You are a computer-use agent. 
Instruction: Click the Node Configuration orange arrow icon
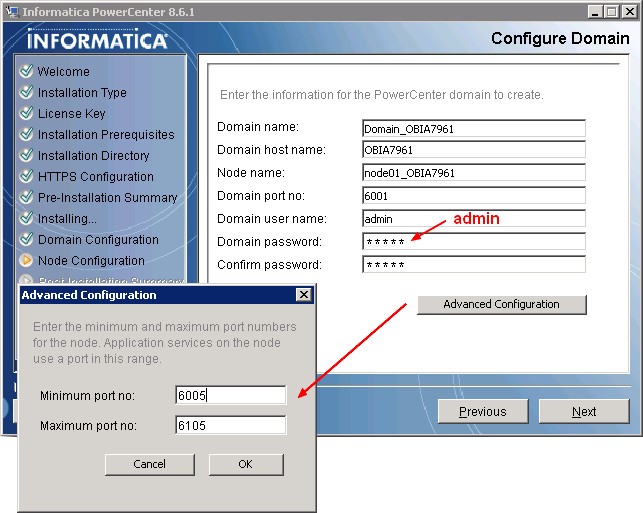[26, 260]
